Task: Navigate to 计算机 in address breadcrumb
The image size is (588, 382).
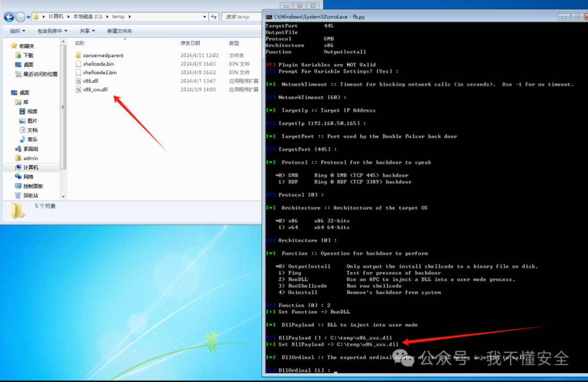Action: (56, 16)
